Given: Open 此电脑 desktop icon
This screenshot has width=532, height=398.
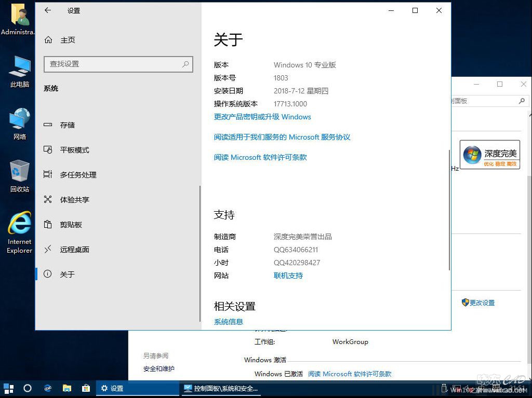Looking at the screenshot, I should 19,72.
